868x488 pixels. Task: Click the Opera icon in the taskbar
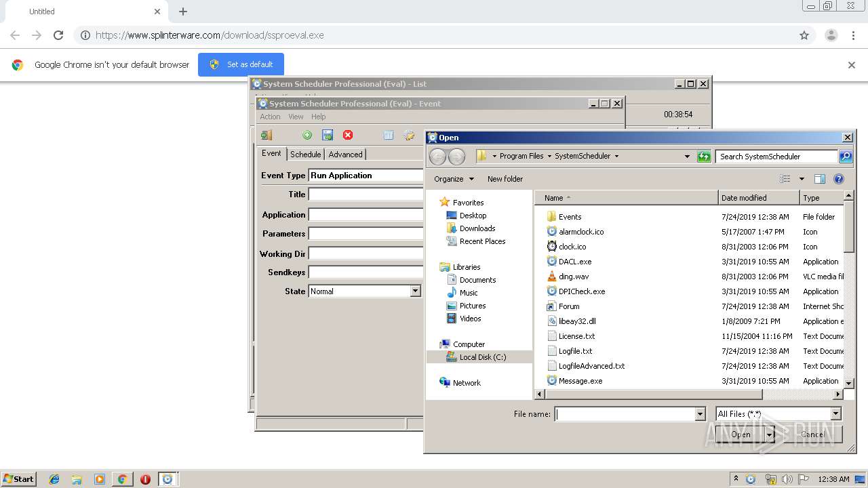pos(145,479)
